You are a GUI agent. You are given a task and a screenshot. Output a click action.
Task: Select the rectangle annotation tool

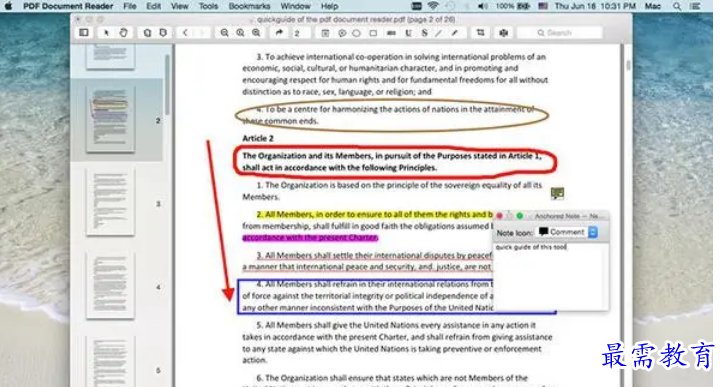[x=373, y=33]
